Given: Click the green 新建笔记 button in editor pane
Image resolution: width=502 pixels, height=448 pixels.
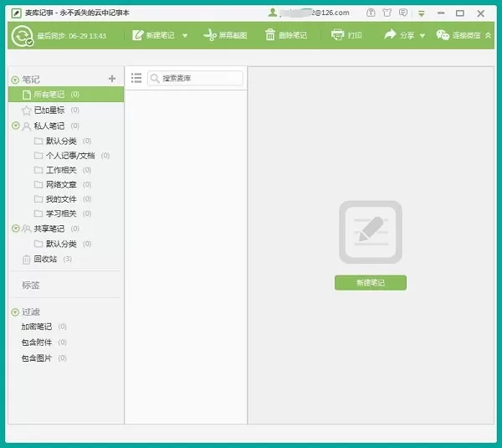Looking at the screenshot, I should click(371, 283).
